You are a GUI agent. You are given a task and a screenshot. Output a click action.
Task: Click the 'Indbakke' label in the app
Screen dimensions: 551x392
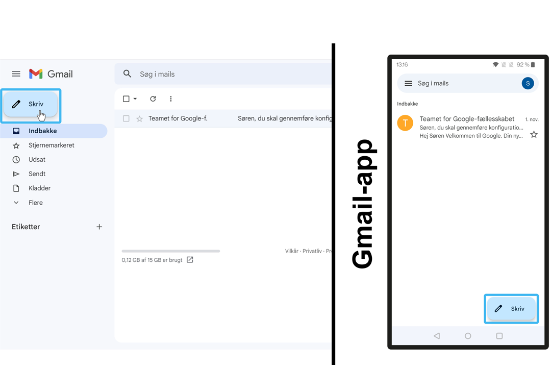(x=408, y=104)
